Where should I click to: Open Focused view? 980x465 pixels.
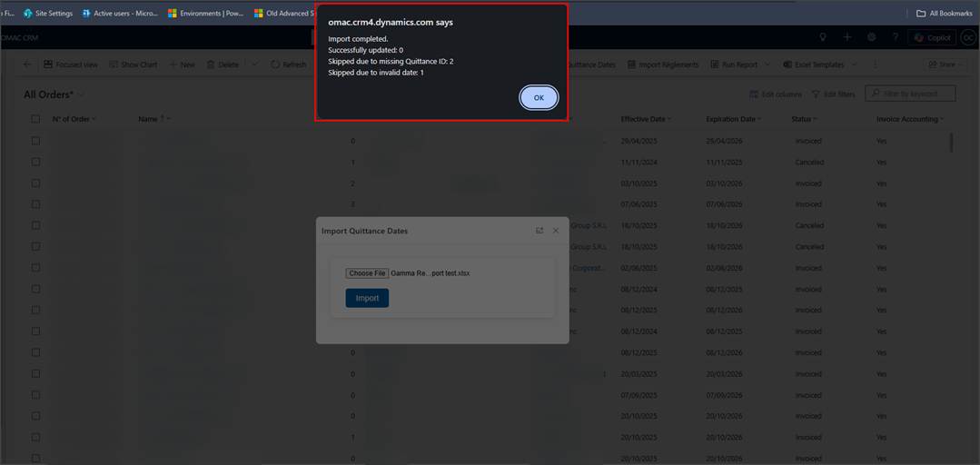[71, 64]
